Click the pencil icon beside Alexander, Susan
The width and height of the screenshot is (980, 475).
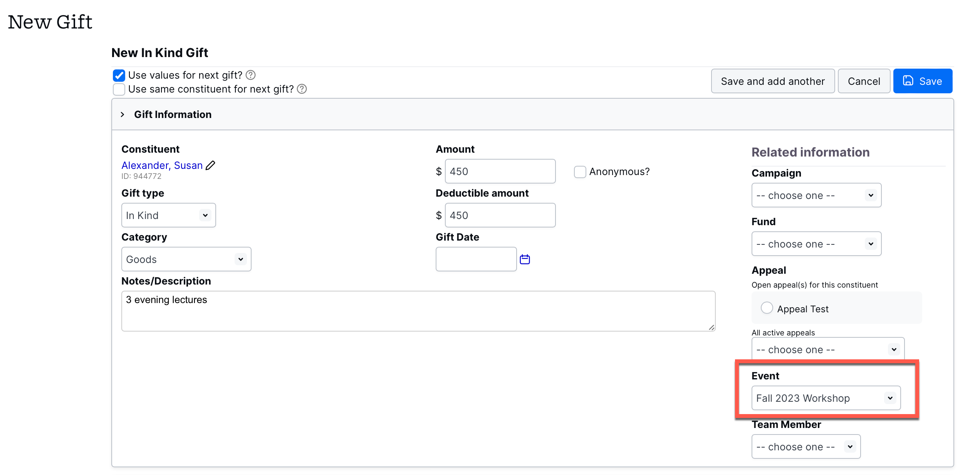[210, 165]
